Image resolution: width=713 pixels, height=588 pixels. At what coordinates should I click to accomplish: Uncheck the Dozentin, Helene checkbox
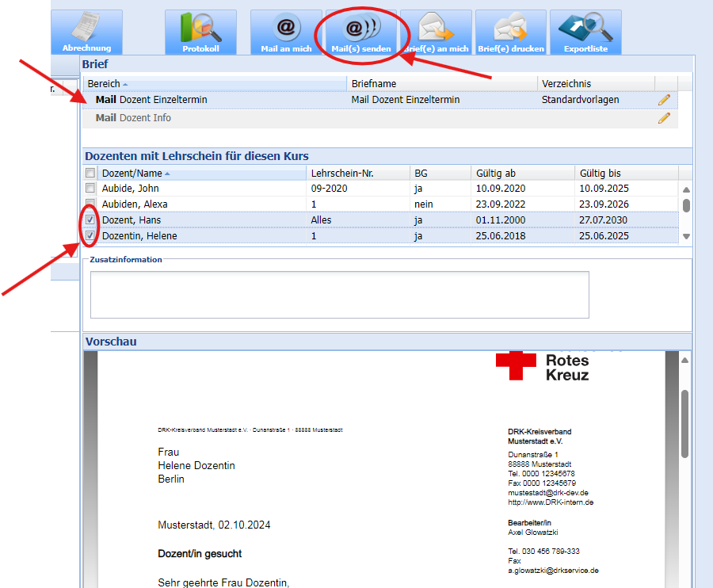(x=90, y=236)
